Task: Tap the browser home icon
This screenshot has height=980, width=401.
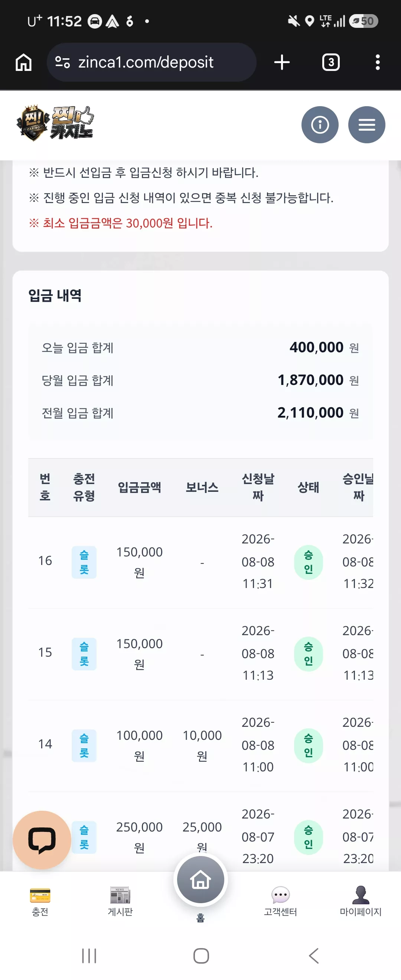Action: click(x=24, y=62)
